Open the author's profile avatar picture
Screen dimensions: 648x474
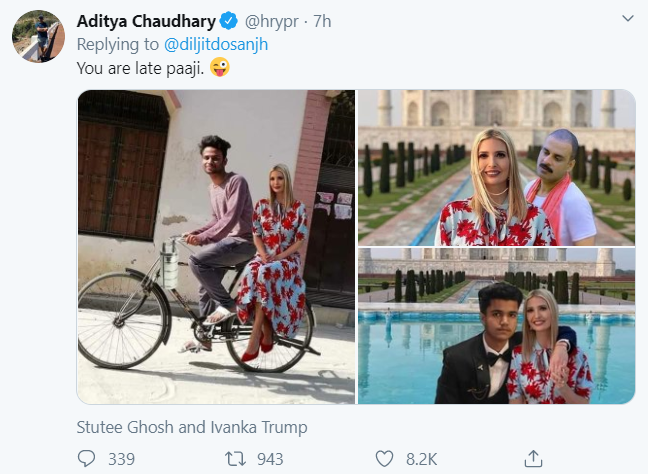pyautogui.click(x=38, y=38)
